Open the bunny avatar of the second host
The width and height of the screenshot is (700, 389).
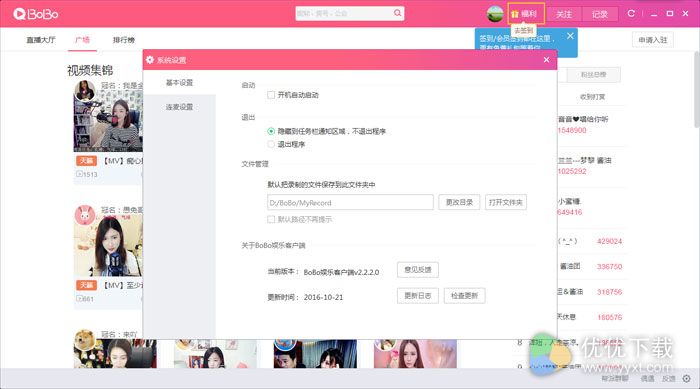coord(85,215)
